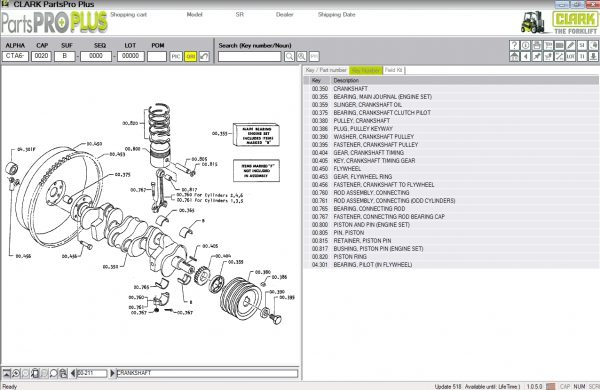Viewport: 600px width, 390px height.
Task: Click the 00.380 pulley callout in diagram
Action: click(x=263, y=272)
